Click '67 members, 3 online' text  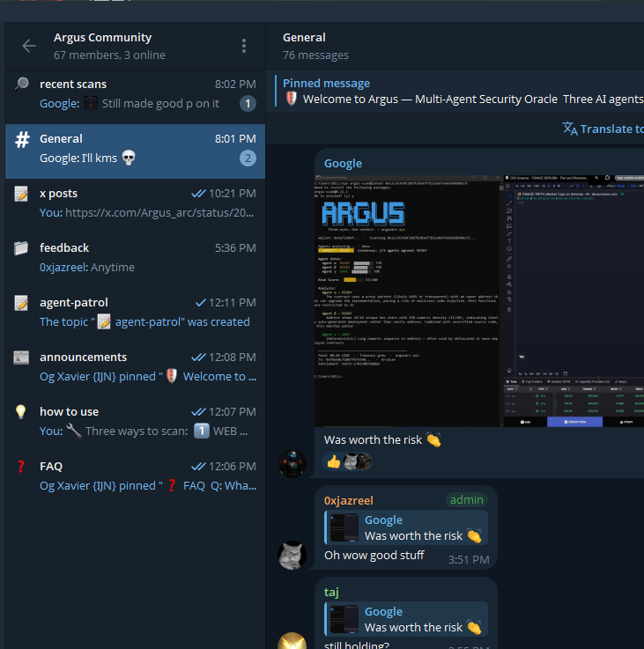109,55
